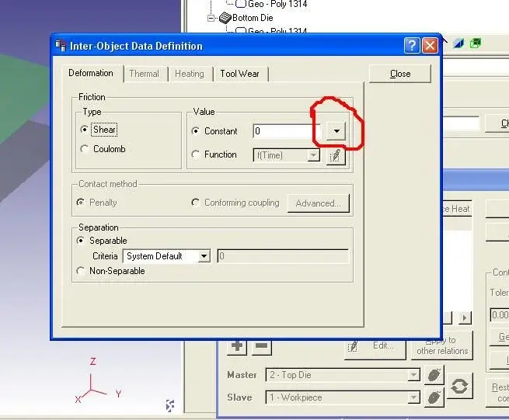Image resolution: width=509 pixels, height=420 pixels.
Task: Click right scroll arrow in background panel
Action: click(465, 318)
